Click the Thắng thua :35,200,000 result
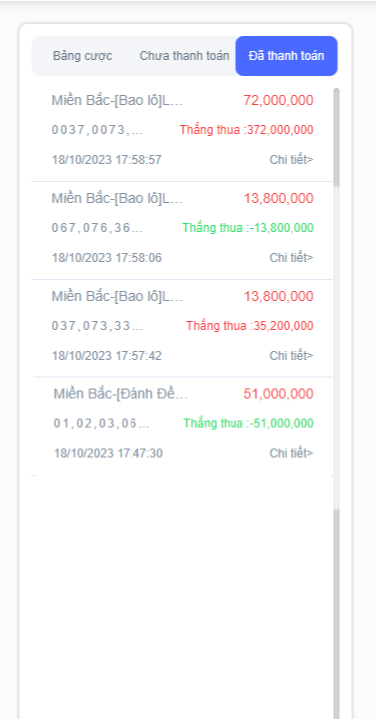 (x=250, y=326)
